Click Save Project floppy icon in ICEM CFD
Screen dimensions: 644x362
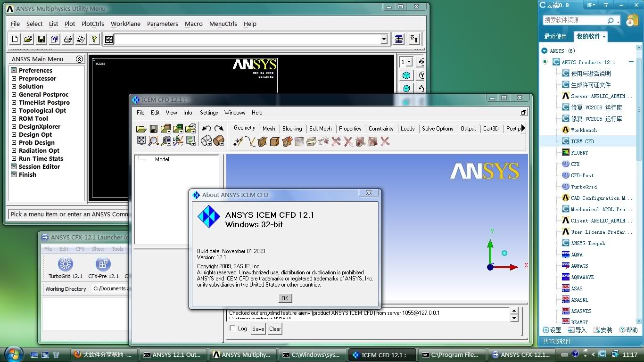[153, 129]
